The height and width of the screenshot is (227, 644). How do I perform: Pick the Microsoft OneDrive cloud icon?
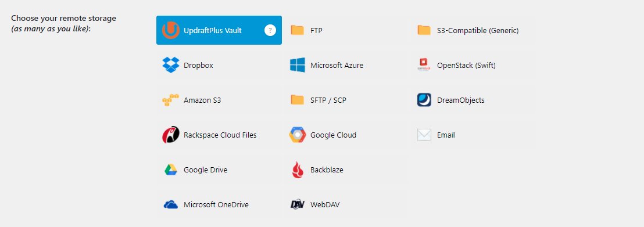171,204
